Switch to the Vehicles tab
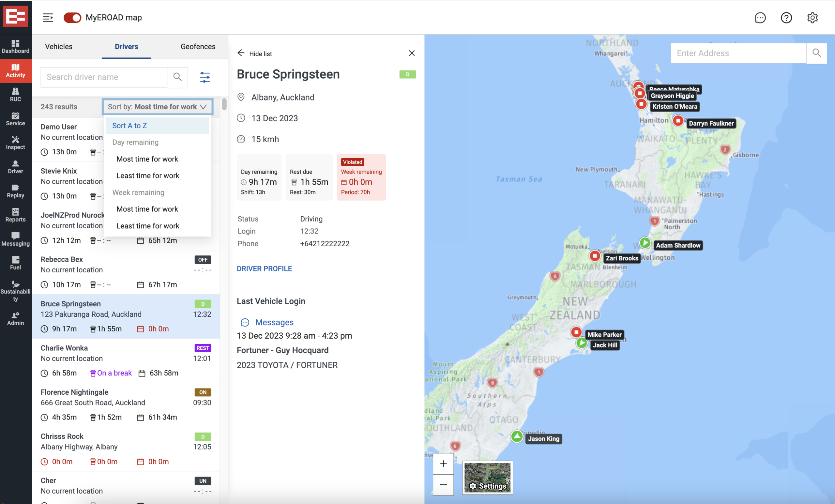The width and height of the screenshot is (835, 504). click(59, 46)
